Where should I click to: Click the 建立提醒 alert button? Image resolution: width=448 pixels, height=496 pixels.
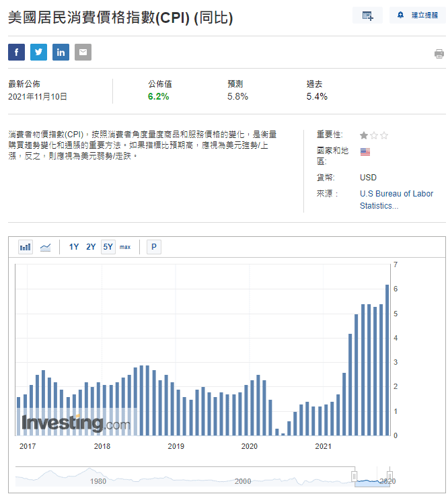417,15
